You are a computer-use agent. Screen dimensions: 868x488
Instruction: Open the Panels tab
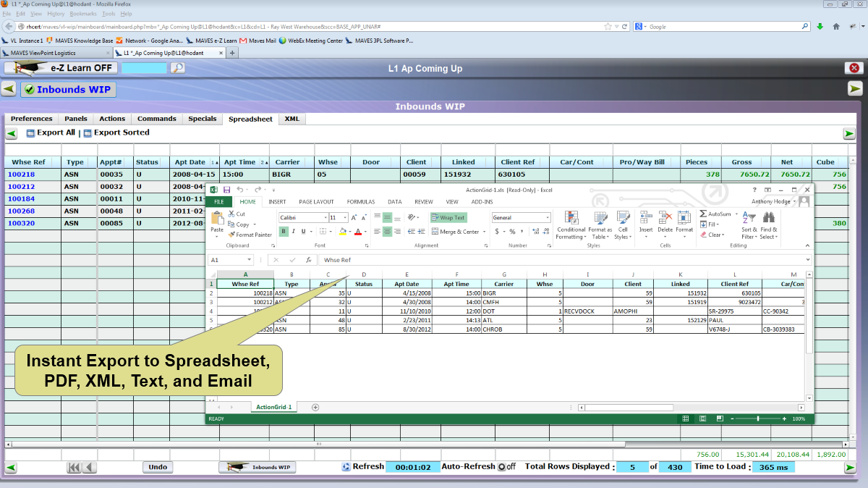(76, 119)
